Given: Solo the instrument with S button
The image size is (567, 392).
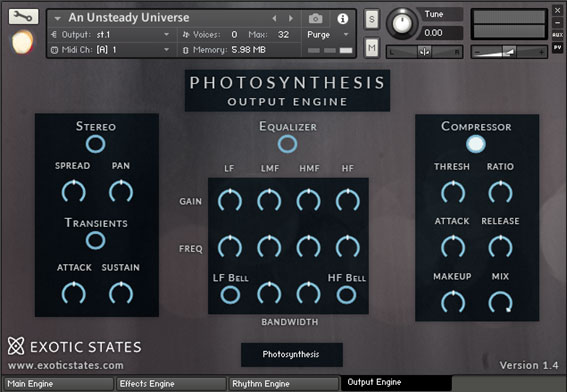Looking at the screenshot, I should click(x=372, y=19).
